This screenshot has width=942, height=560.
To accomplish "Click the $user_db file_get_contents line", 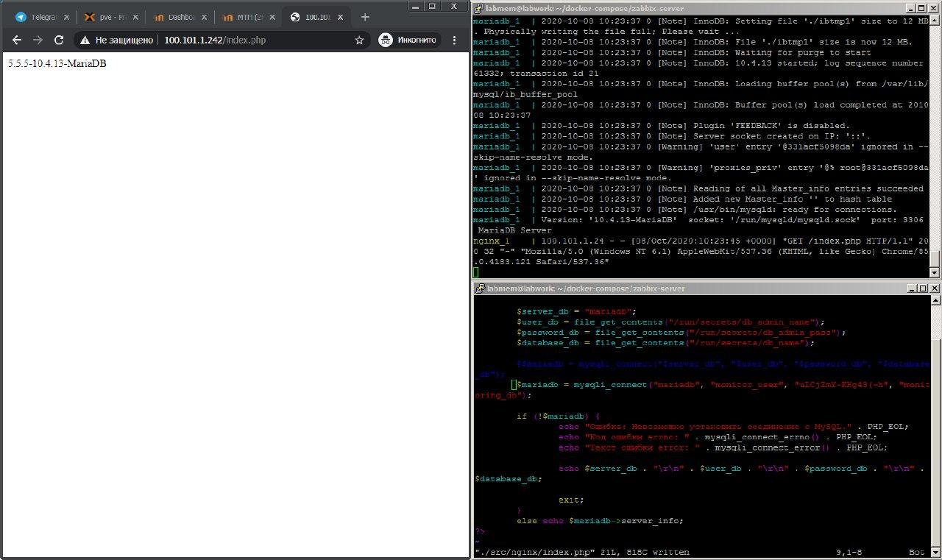I will (670, 322).
